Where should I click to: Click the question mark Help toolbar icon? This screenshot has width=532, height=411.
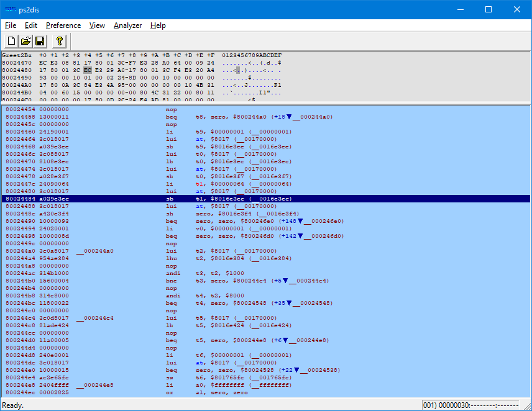click(x=58, y=41)
